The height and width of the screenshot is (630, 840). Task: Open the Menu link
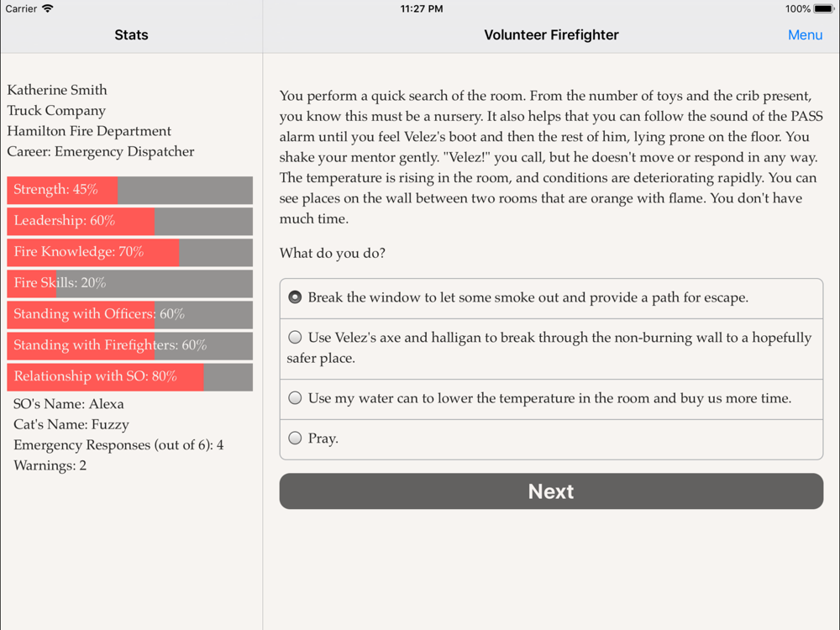tap(805, 34)
